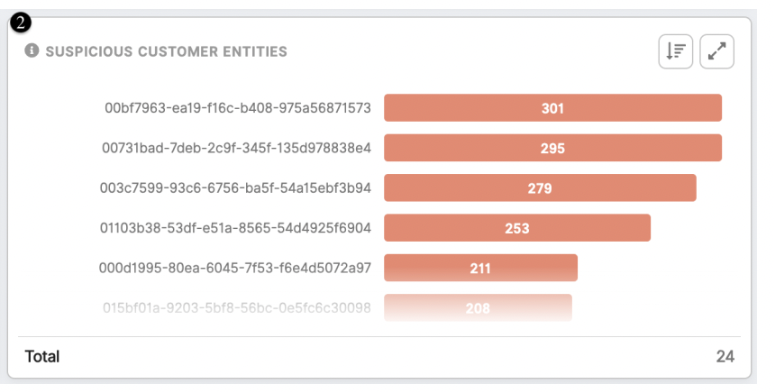Select the bar showing 295
Screen dimensions: 774x392
[553, 148]
